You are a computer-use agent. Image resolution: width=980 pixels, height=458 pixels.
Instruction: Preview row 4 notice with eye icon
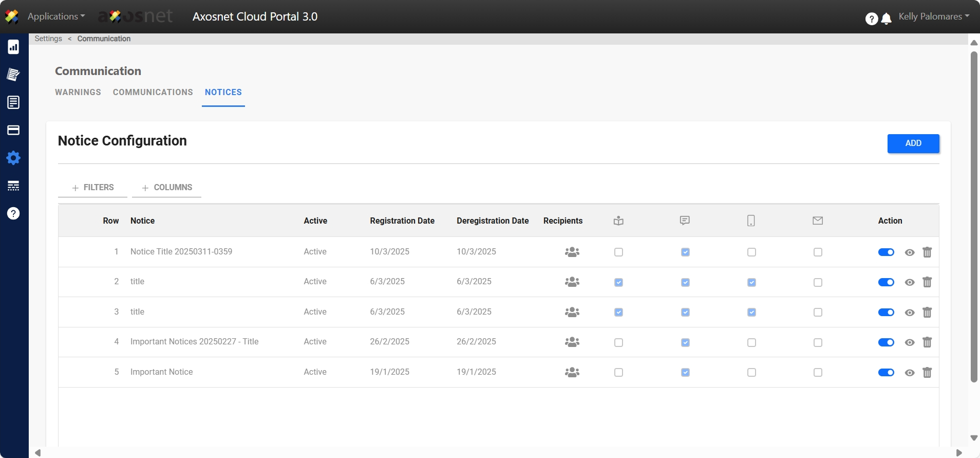[x=909, y=343]
